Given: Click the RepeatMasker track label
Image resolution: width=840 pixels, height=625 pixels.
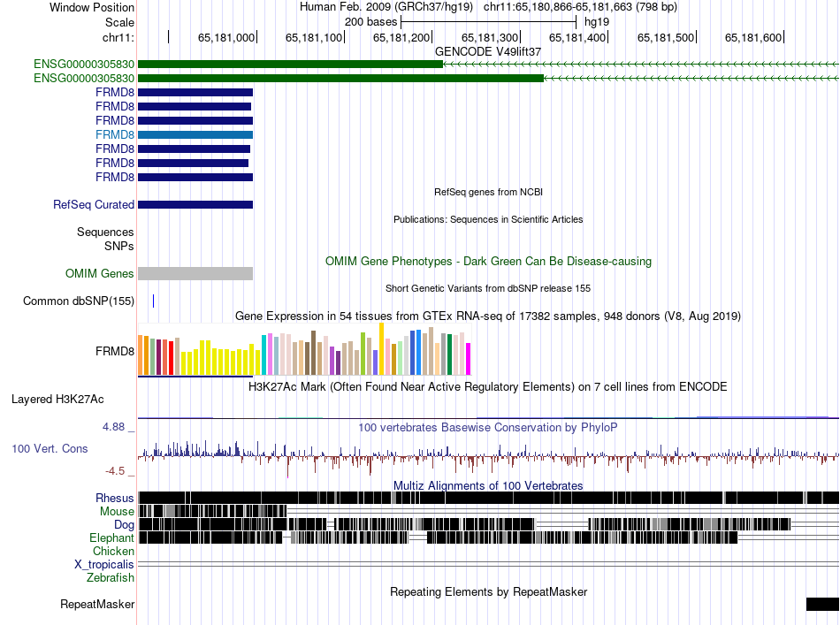Looking at the screenshot, I should (x=97, y=604).
